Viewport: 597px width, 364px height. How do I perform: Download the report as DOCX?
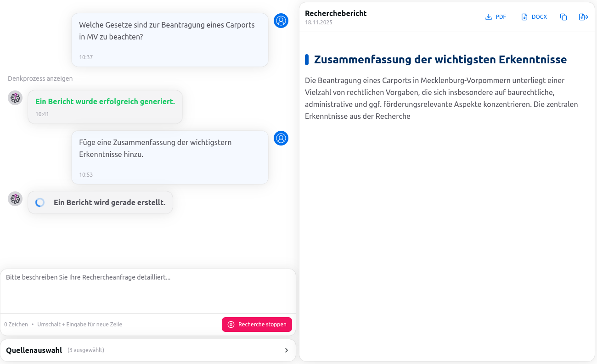point(534,17)
